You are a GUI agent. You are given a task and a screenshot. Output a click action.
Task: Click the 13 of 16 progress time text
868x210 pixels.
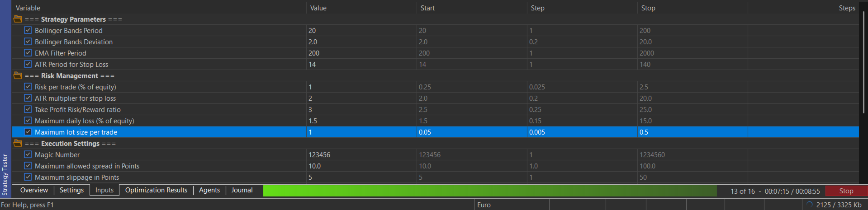pyautogui.click(x=775, y=191)
